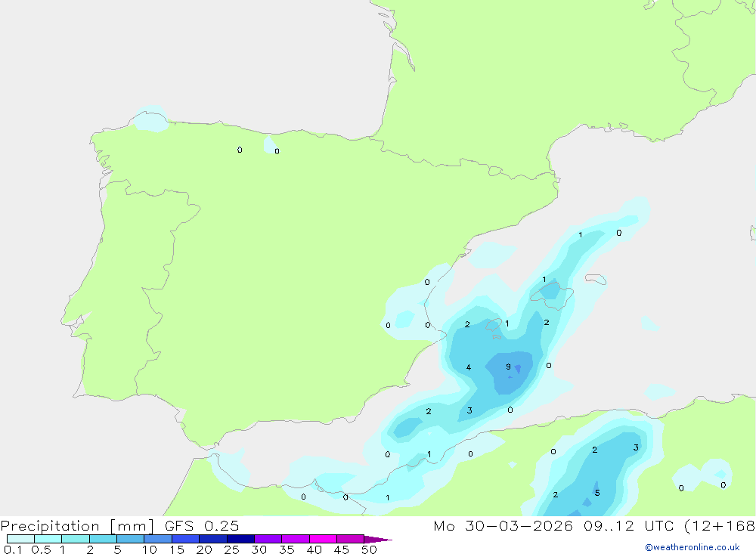
Task: Click the '25' legend scale label
Action: point(231,549)
